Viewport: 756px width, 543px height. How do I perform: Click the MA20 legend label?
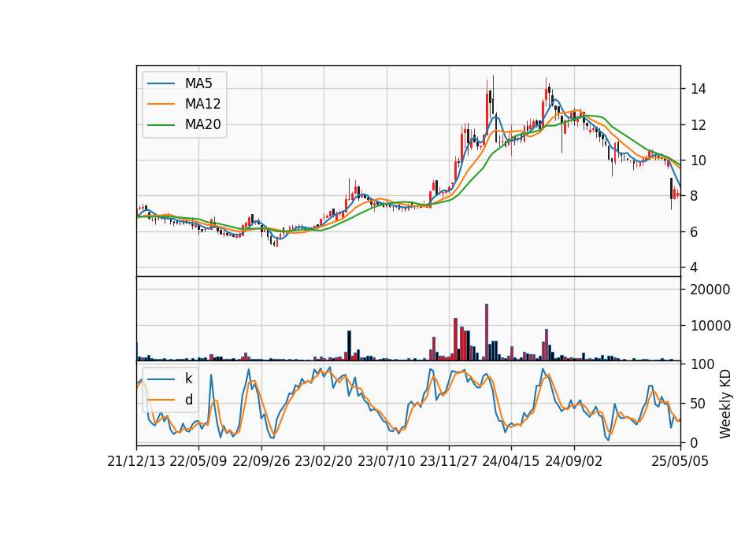point(202,125)
